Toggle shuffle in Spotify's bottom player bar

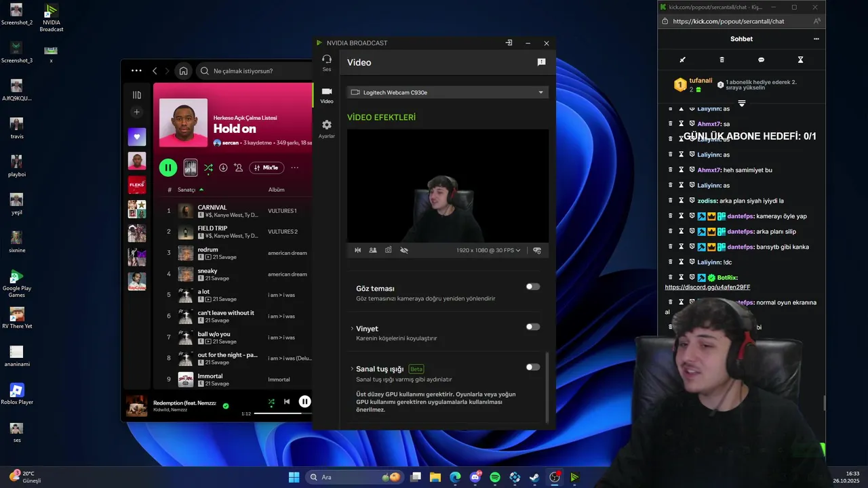point(271,402)
